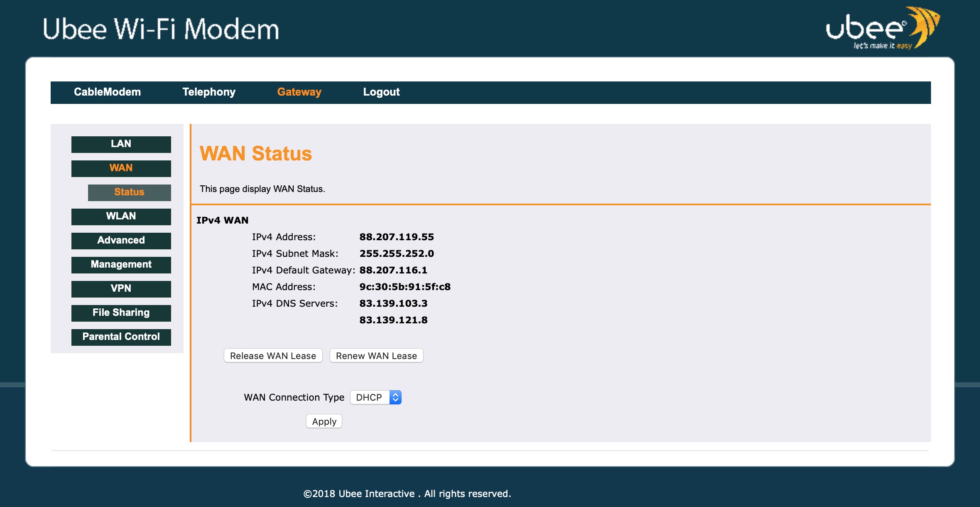The image size is (980, 507).
Task: Click the Ubee Wi-Fi Modem title
Action: (x=161, y=29)
